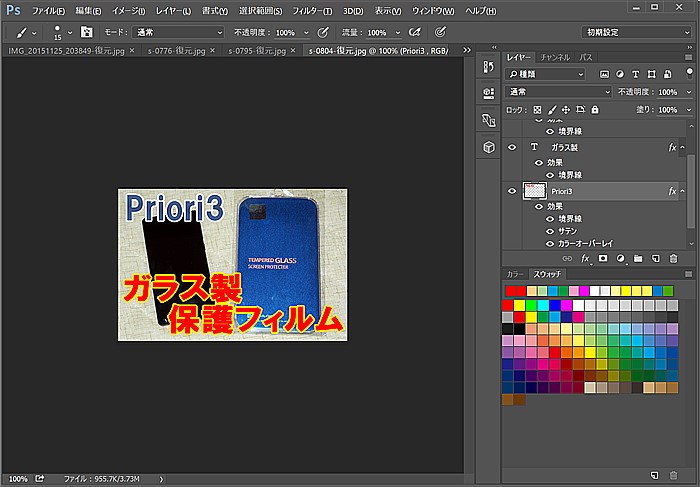The height and width of the screenshot is (487, 700).
Task: Open the layer 不透明度 dropdown arrow
Action: pyautogui.click(x=688, y=92)
